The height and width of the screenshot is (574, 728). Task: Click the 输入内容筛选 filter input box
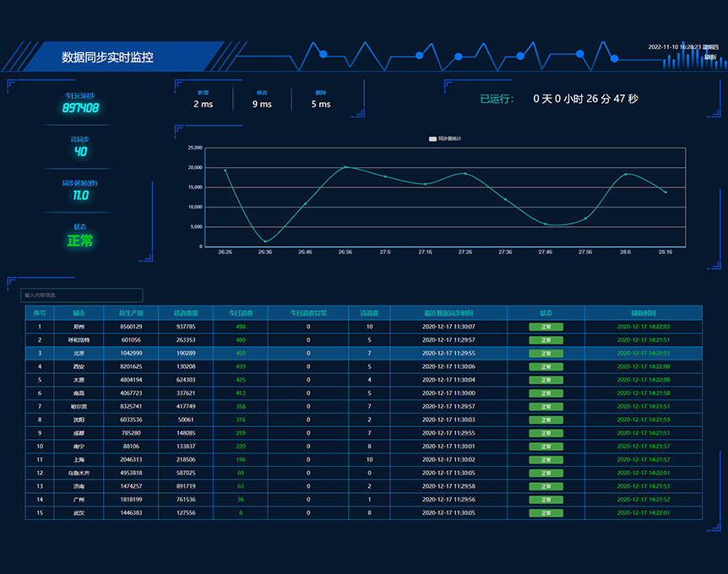pyautogui.click(x=82, y=295)
